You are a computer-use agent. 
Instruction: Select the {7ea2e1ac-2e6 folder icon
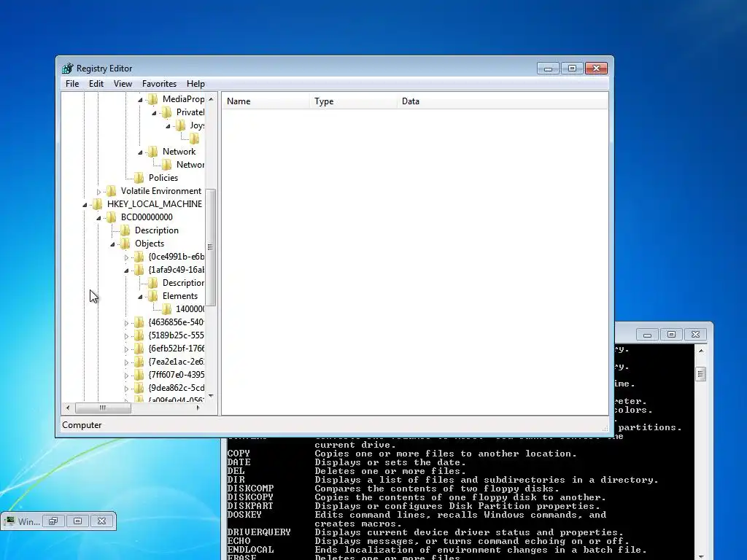click(x=139, y=362)
